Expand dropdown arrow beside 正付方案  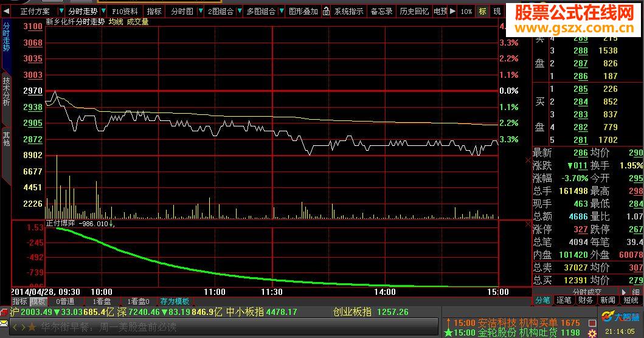pyautogui.click(x=61, y=11)
